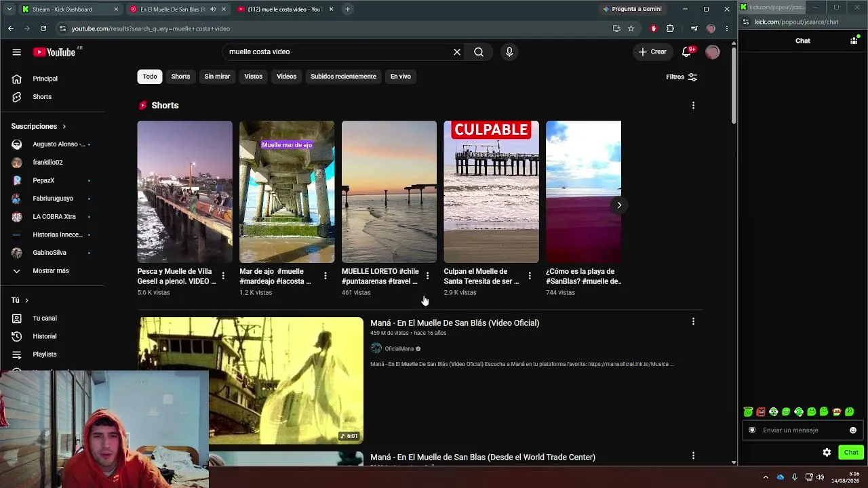Reload the YouTube page

tap(43, 28)
